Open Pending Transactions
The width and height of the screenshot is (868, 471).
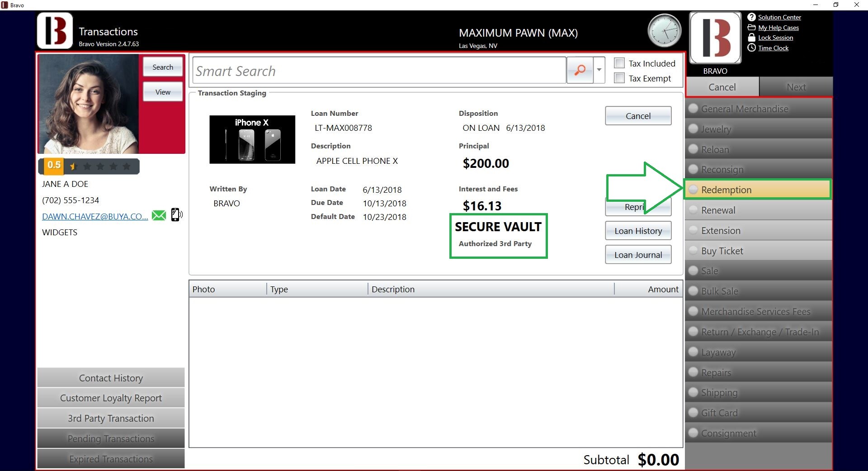(111, 438)
